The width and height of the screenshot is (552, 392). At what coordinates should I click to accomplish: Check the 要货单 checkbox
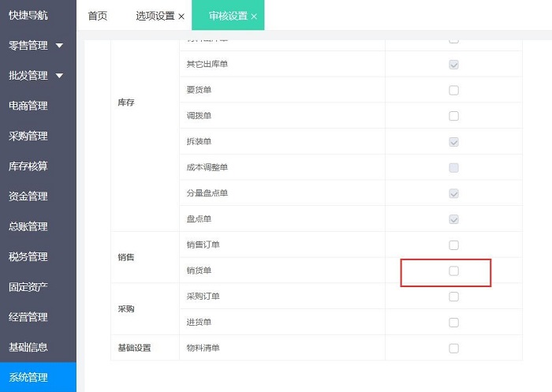(x=453, y=90)
